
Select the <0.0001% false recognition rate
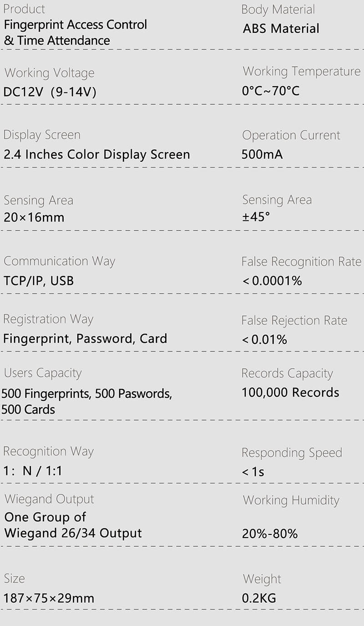[x=272, y=281]
